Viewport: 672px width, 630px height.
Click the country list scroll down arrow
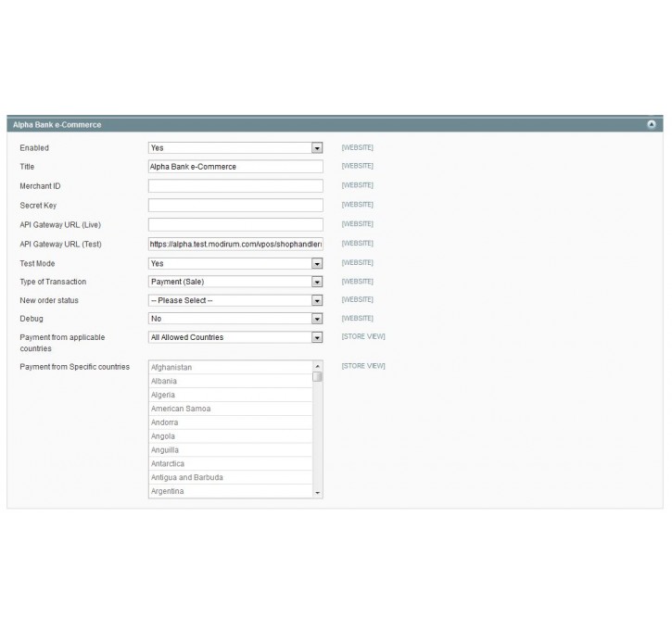tap(318, 493)
